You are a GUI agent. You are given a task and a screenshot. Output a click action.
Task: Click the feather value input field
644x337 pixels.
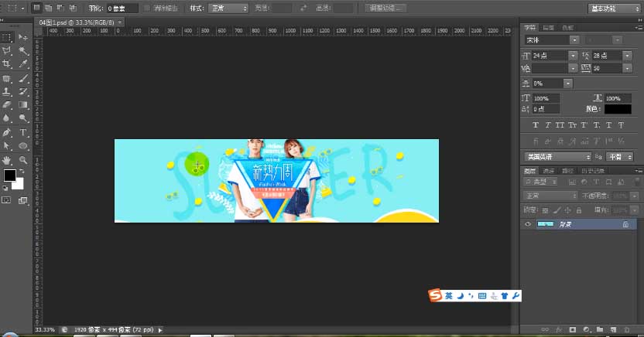122,8
